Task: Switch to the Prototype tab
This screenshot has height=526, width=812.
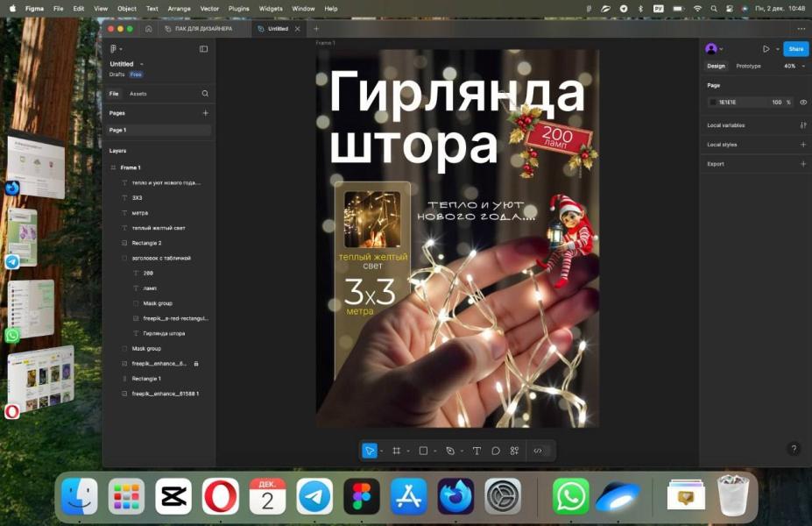Action: pyautogui.click(x=748, y=66)
